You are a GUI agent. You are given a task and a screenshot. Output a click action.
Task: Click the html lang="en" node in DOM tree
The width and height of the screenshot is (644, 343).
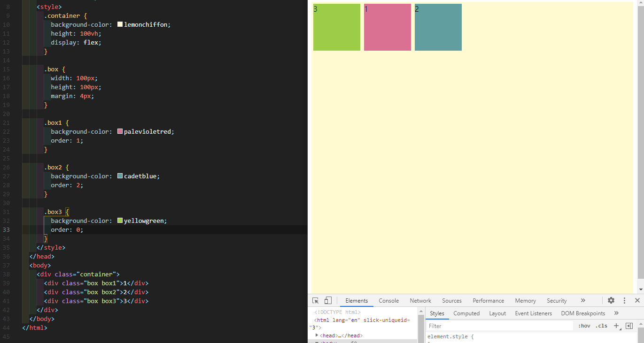pyautogui.click(x=360, y=323)
